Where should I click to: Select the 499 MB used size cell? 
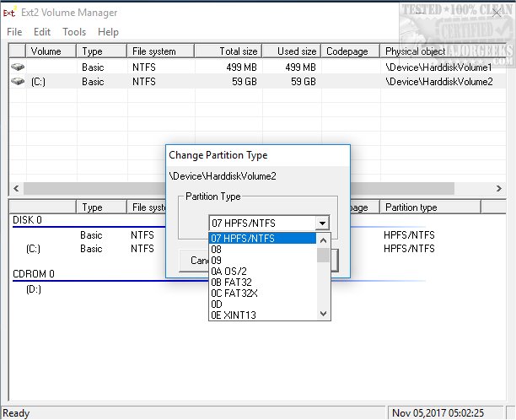coord(300,67)
